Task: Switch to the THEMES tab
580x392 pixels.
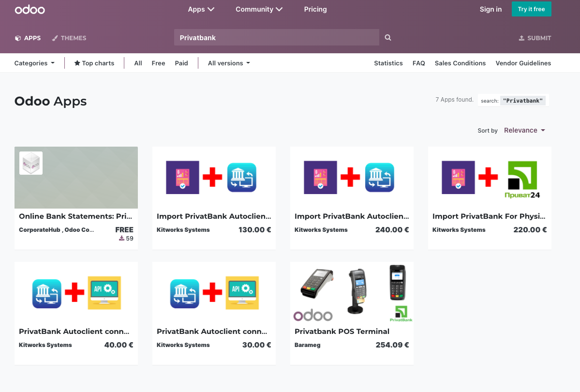Action: click(x=69, y=38)
